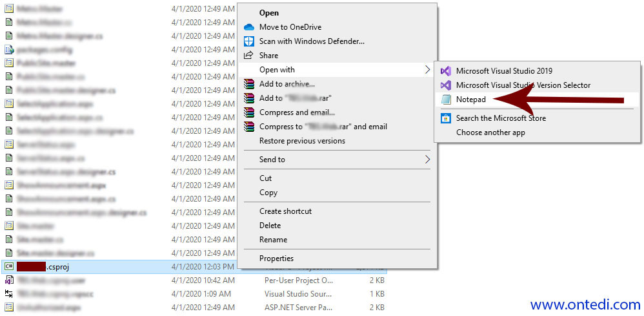Viewport: 644px width, 316px height.
Task: Choose Restore previous versions
Action: 302,141
